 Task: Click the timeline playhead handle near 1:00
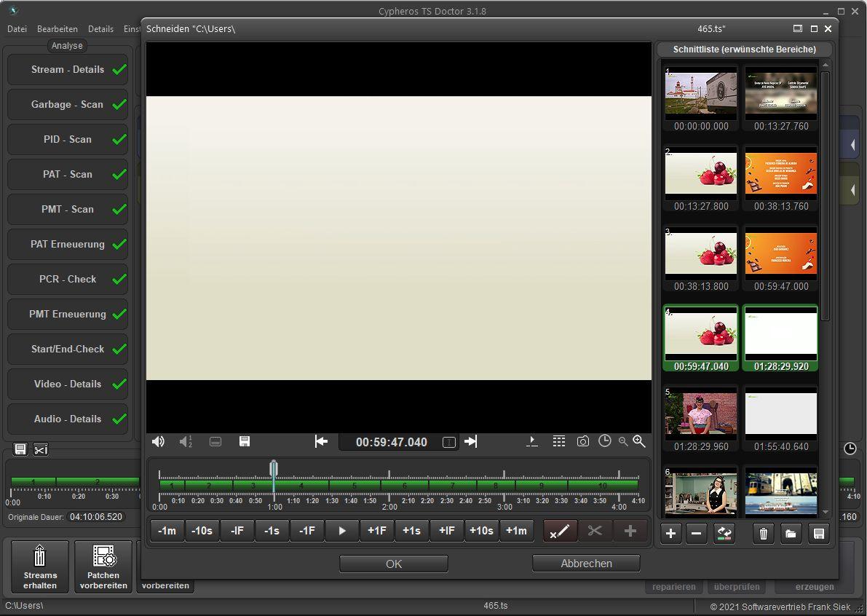[x=274, y=467]
